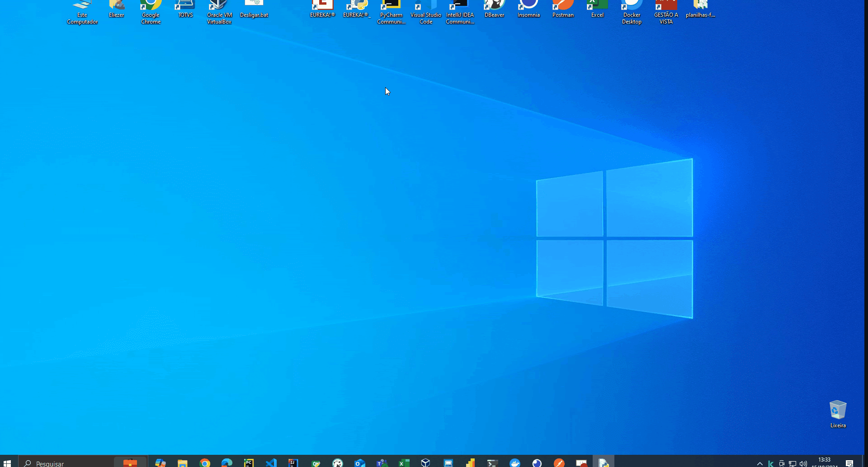868x467 pixels.
Task: Select the Visual Studio Code desktop shortcut
Action: pyautogui.click(x=426, y=13)
